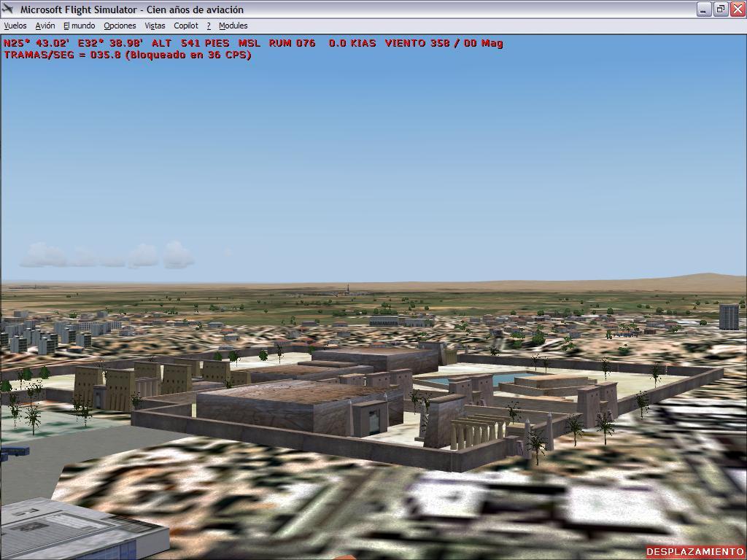Open the El mundo menu
The width and height of the screenshot is (747, 560).
tap(79, 26)
